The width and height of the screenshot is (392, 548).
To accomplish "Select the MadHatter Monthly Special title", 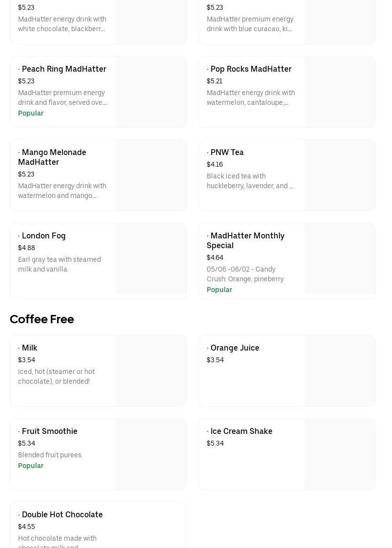I will coord(245,240).
